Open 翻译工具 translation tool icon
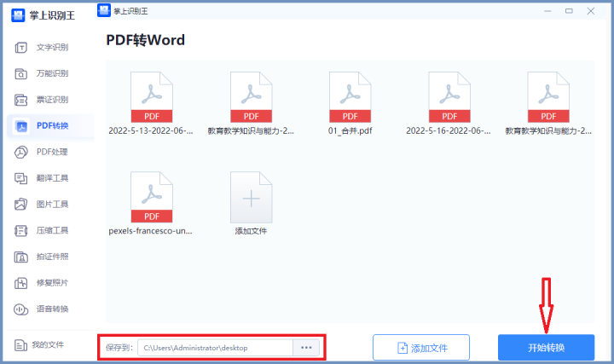 coord(20,178)
